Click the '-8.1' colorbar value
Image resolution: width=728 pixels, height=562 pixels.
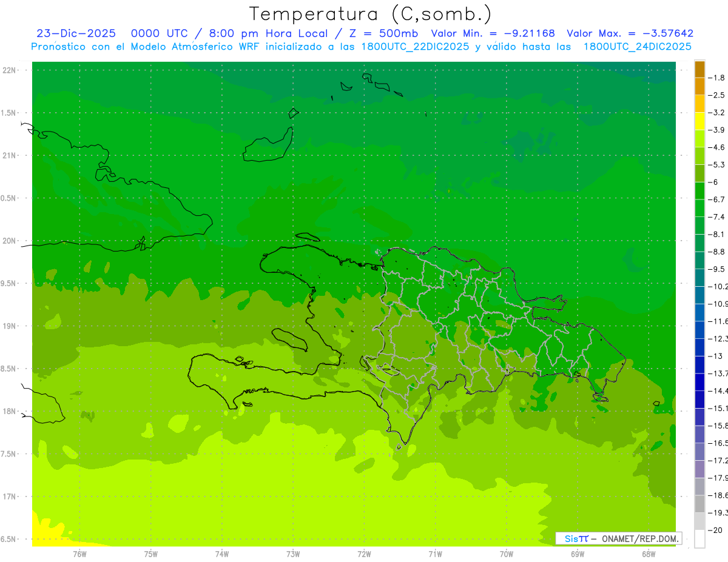(x=718, y=234)
